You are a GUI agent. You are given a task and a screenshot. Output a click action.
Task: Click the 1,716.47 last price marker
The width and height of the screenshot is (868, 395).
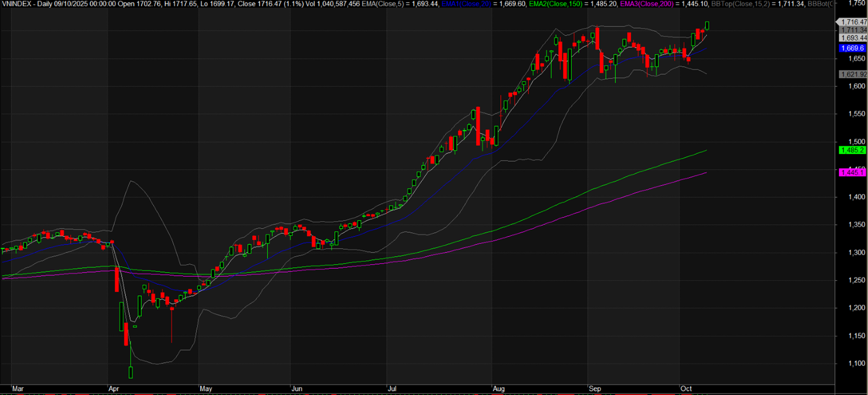pyautogui.click(x=852, y=22)
